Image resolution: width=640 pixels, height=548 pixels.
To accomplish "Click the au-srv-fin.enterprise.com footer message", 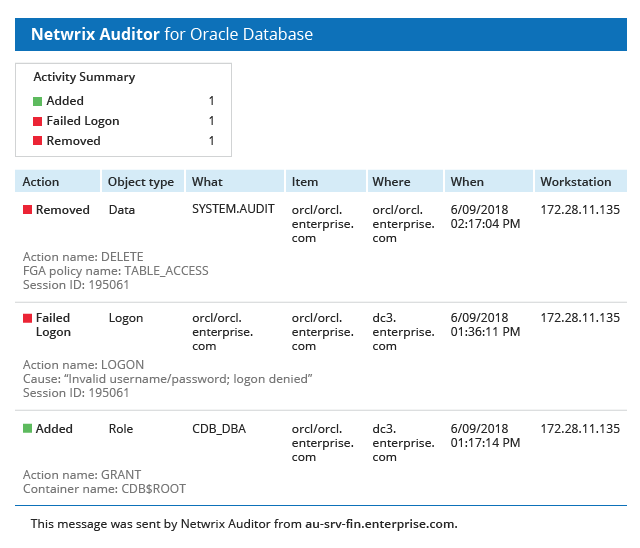I will point(244,524).
